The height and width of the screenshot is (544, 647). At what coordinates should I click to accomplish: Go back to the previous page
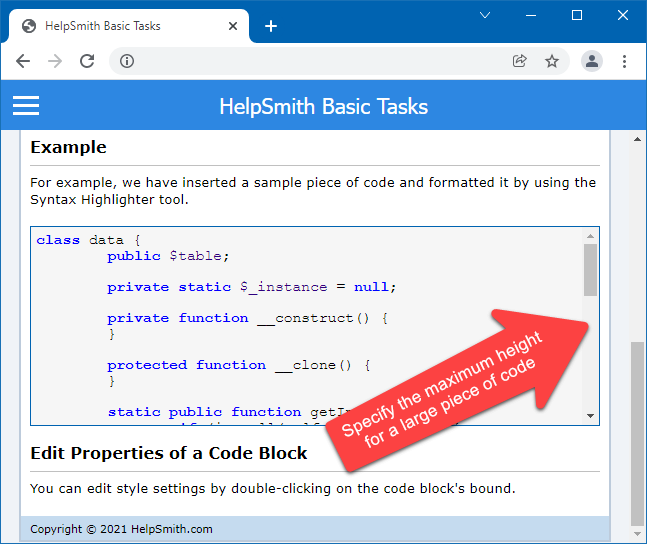[x=23, y=61]
